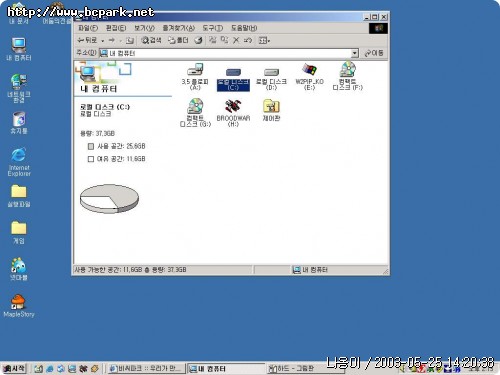Click the Delete X toolbar icon

coord(236,40)
